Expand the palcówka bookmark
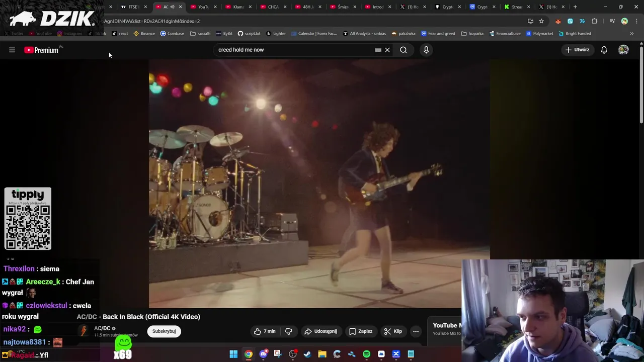Viewport: 644px width, 362px height. click(x=404, y=34)
